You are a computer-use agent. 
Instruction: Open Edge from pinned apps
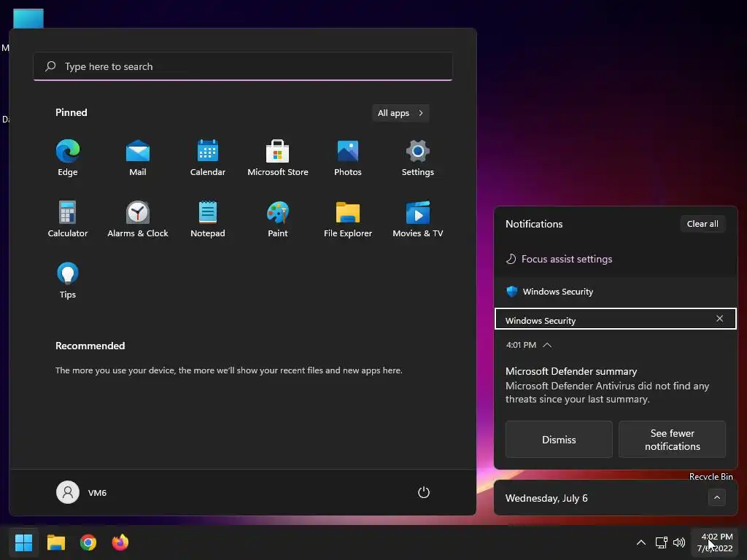click(68, 158)
